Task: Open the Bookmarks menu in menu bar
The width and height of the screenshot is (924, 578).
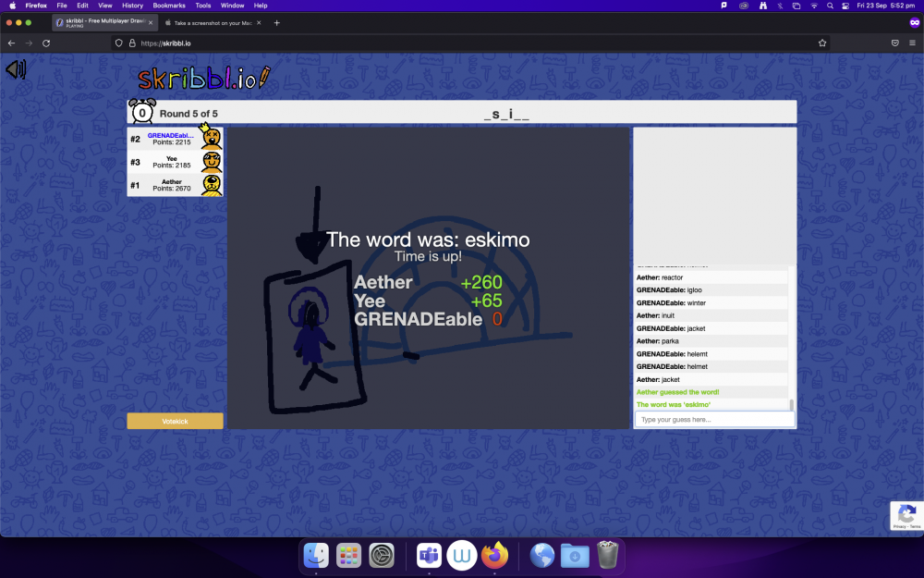Action: 168,6
